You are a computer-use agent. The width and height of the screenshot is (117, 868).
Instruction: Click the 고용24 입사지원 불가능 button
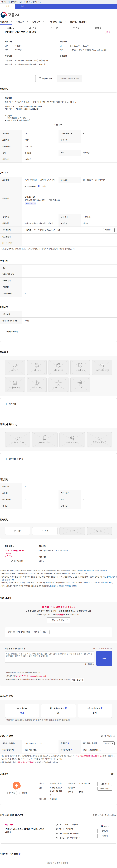point(69,79)
